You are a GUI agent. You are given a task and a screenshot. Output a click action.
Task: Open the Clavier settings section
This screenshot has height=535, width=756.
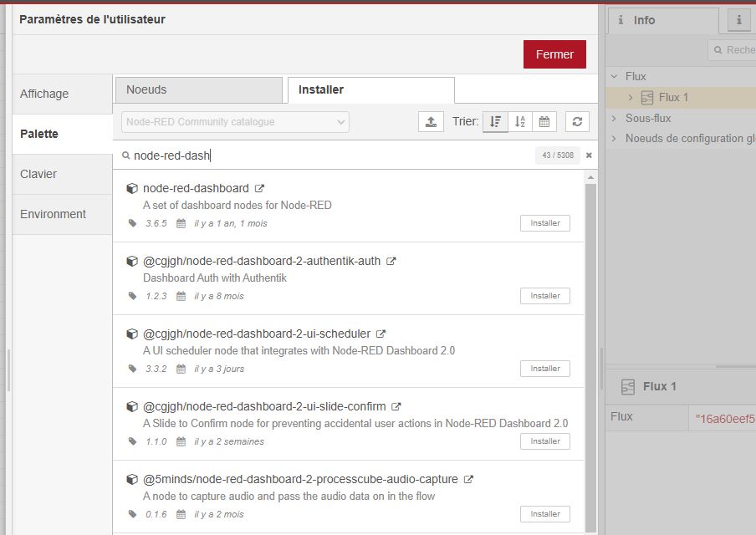click(62, 174)
